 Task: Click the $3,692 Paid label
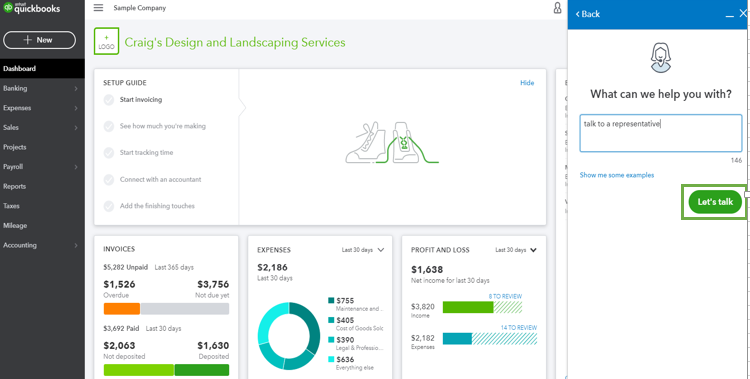121,329
